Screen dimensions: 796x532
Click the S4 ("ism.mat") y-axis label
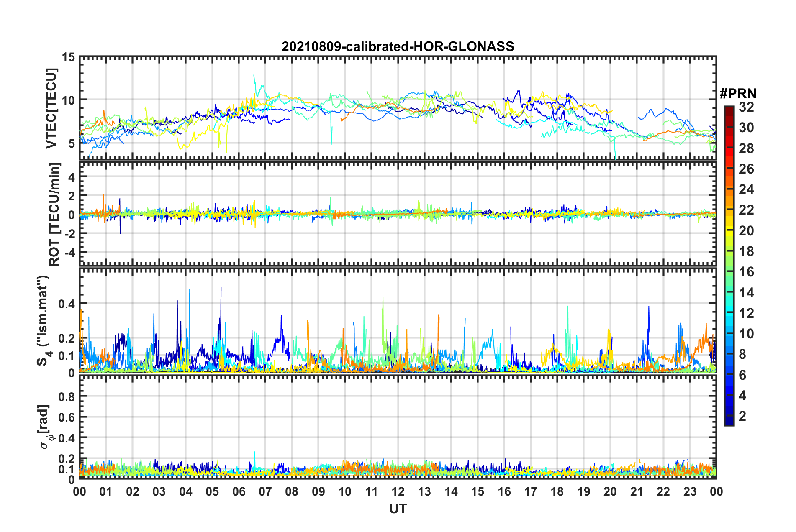(45, 320)
